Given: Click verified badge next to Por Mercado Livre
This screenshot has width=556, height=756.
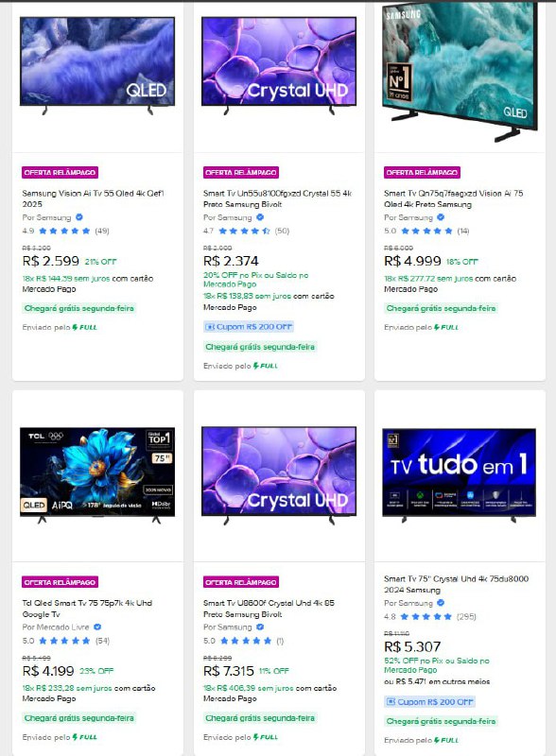Looking at the screenshot, I should coord(97,627).
